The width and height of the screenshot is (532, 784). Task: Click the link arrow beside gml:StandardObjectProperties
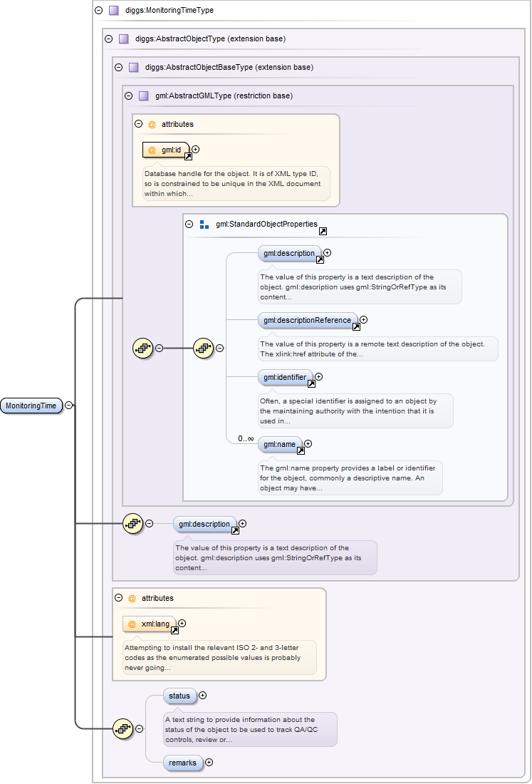pyautogui.click(x=323, y=232)
